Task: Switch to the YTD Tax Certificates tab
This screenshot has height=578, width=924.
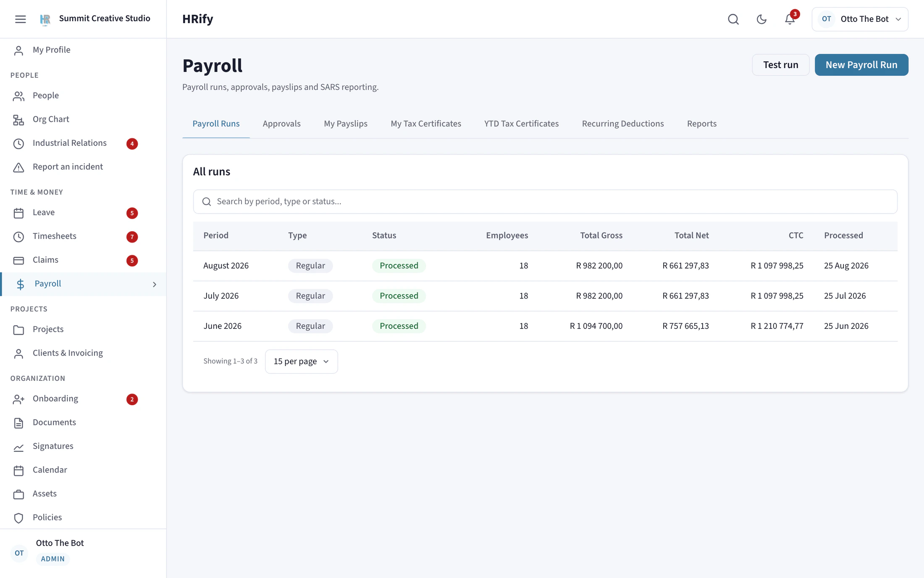Action: (x=521, y=124)
